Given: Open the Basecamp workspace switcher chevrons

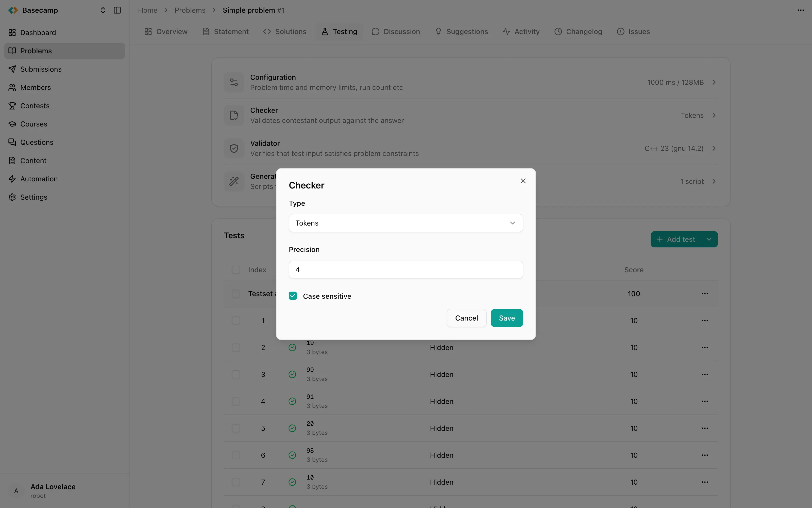Looking at the screenshot, I should coord(103,10).
